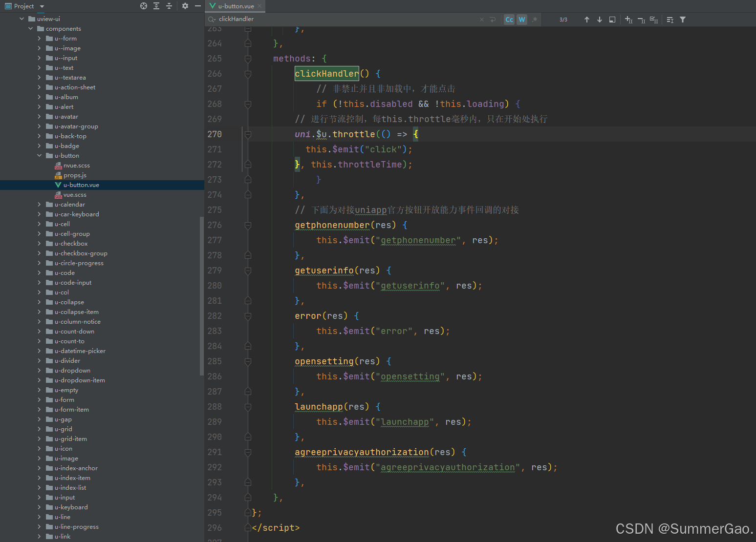756x542 pixels.
Task: Collapse the u-button folder
Action: click(39, 155)
